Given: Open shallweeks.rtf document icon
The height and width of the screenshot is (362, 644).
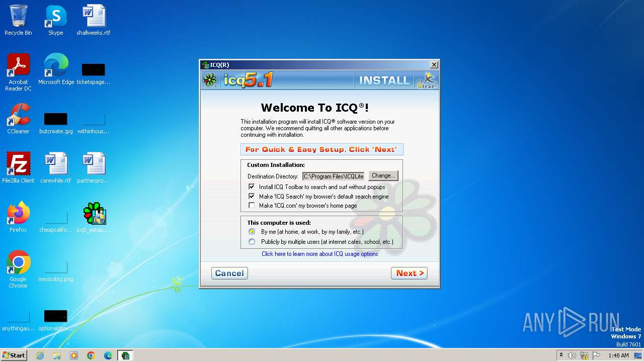Looking at the screenshot, I should click(94, 20).
